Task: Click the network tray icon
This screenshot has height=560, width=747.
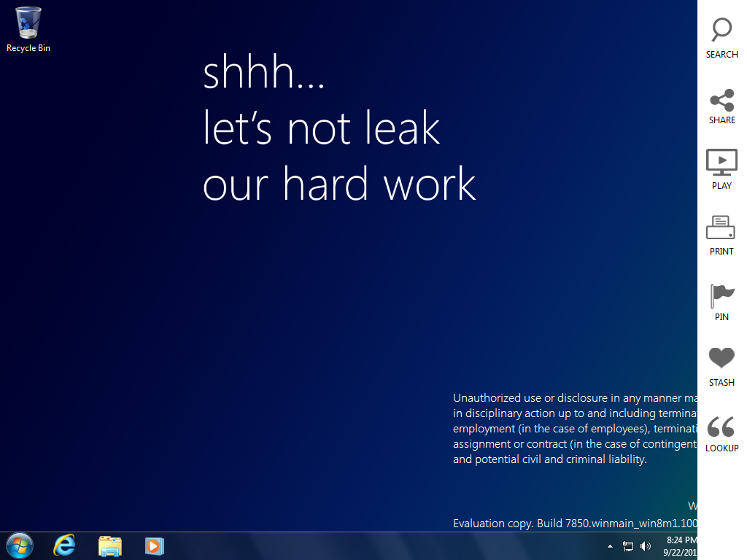Action: (628, 546)
